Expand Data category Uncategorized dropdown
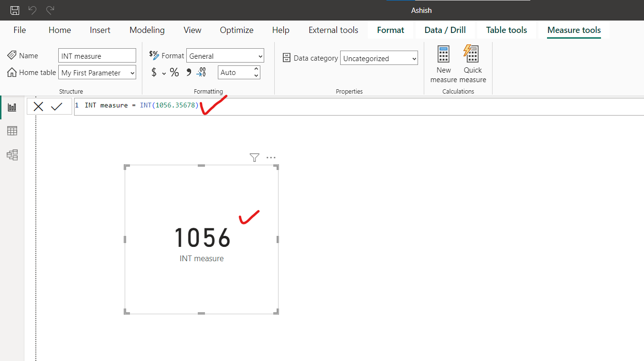This screenshot has height=361, width=644. (379, 59)
